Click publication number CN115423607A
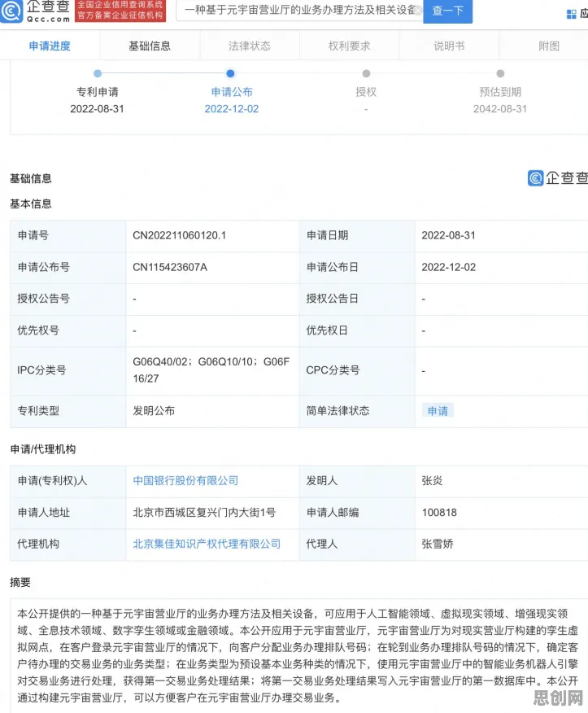This screenshot has width=588, height=713. pyautogui.click(x=170, y=267)
